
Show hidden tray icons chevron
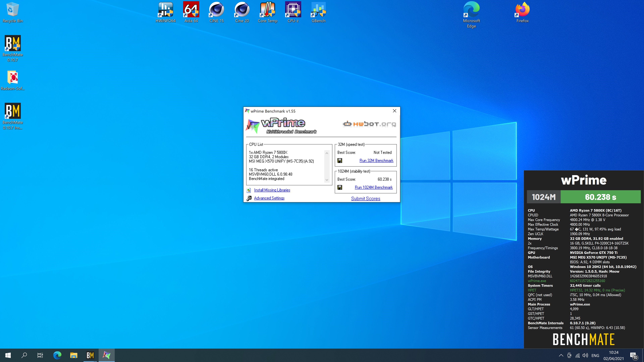(561, 355)
